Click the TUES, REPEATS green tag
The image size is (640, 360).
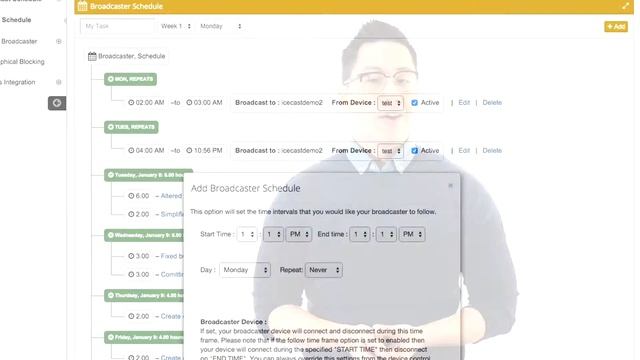[131, 127]
